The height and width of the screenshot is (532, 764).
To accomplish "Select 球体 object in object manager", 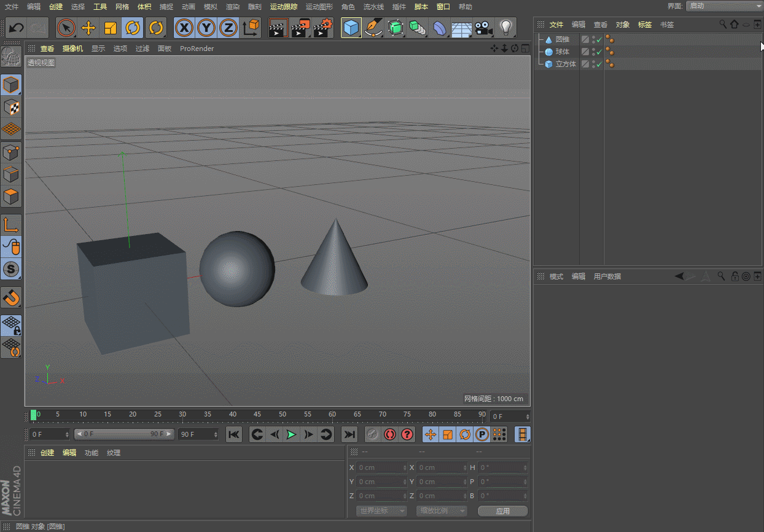I will click(x=563, y=52).
